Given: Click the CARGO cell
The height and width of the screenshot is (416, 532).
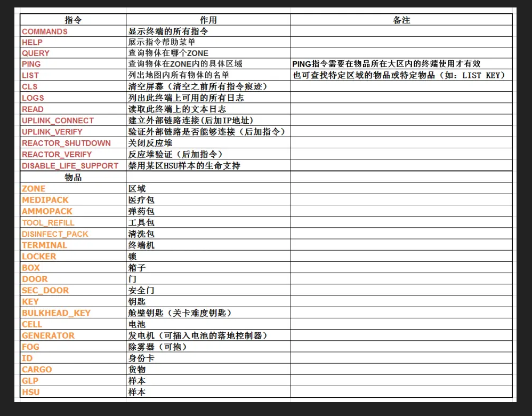Looking at the screenshot, I should 73,369.
